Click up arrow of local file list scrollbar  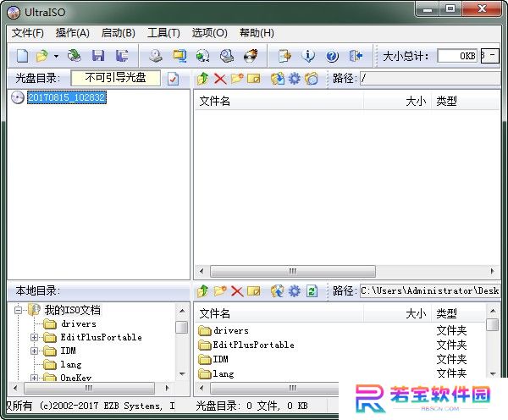493,311
